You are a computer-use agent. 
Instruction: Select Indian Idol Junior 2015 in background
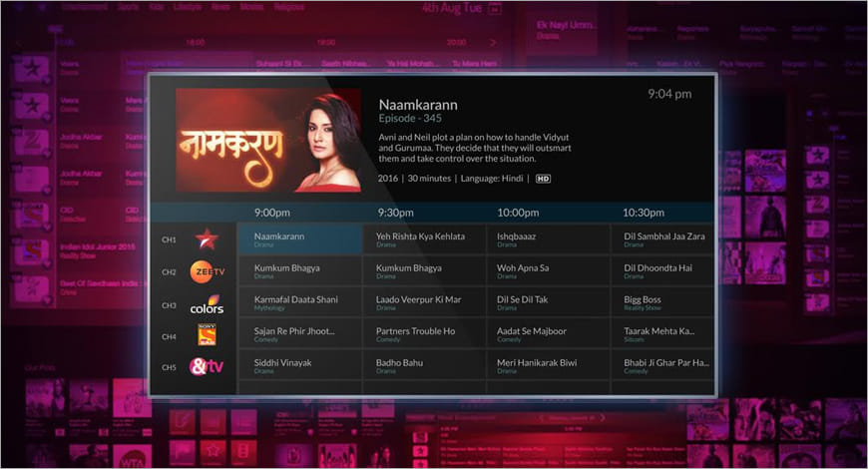click(x=98, y=246)
